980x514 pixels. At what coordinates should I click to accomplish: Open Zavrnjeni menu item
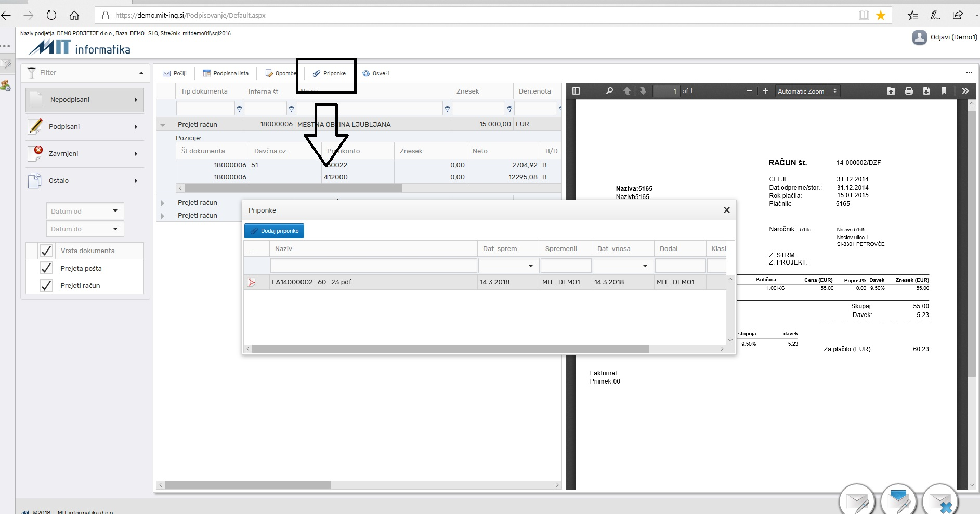pos(85,154)
